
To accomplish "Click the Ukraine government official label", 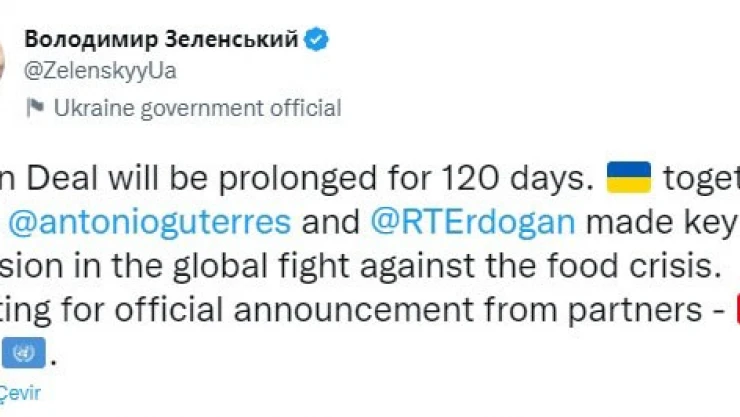I will pos(197,108).
